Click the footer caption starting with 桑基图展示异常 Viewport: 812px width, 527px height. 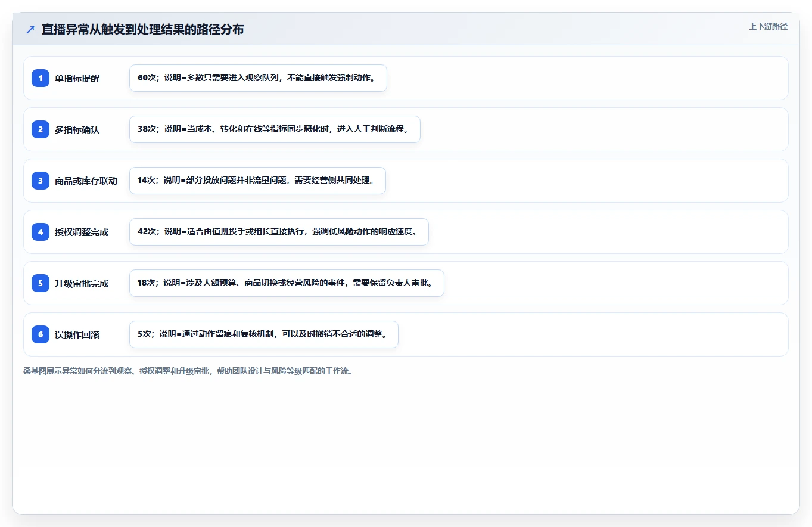(188, 371)
